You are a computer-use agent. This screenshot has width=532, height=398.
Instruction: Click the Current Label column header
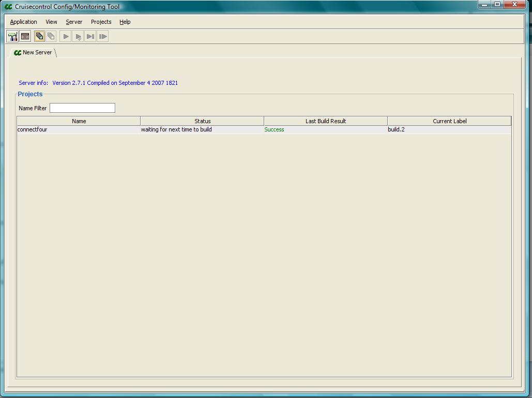[x=449, y=121]
